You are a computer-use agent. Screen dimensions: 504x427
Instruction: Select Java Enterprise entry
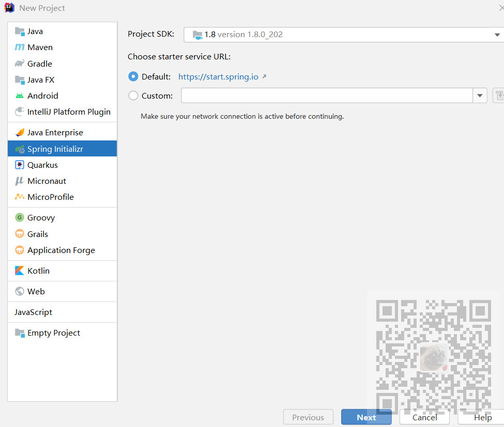[x=63, y=132]
